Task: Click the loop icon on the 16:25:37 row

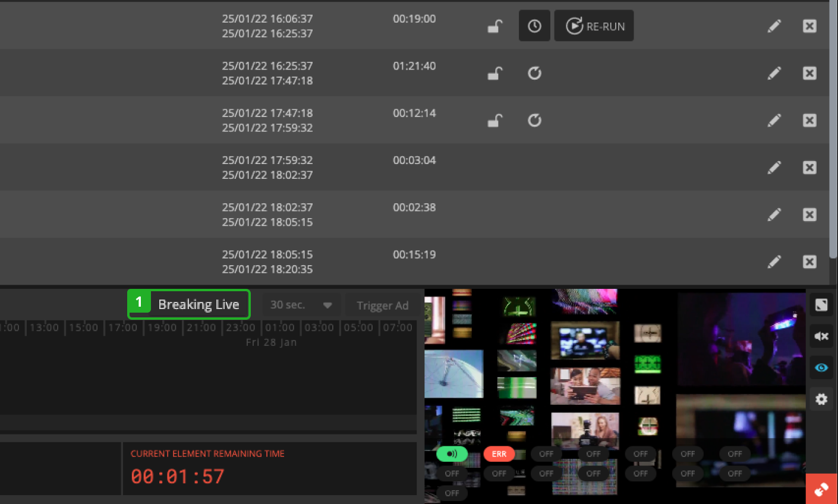Action: pos(534,73)
